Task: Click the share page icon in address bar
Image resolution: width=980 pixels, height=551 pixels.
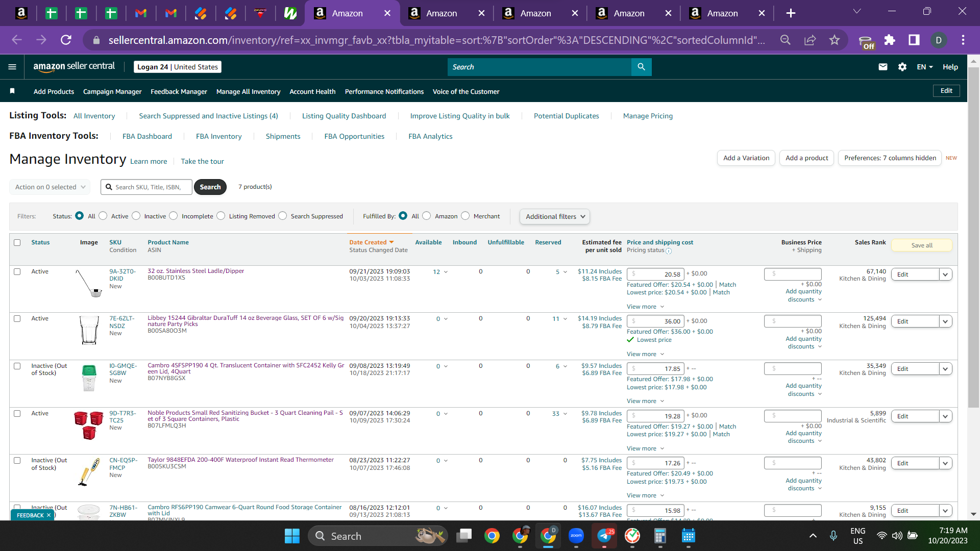Action: coord(810,40)
